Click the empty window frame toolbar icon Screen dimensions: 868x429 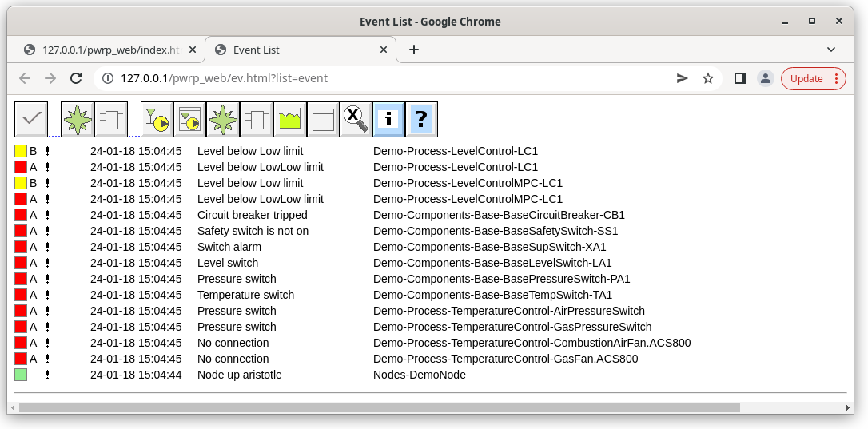click(323, 119)
